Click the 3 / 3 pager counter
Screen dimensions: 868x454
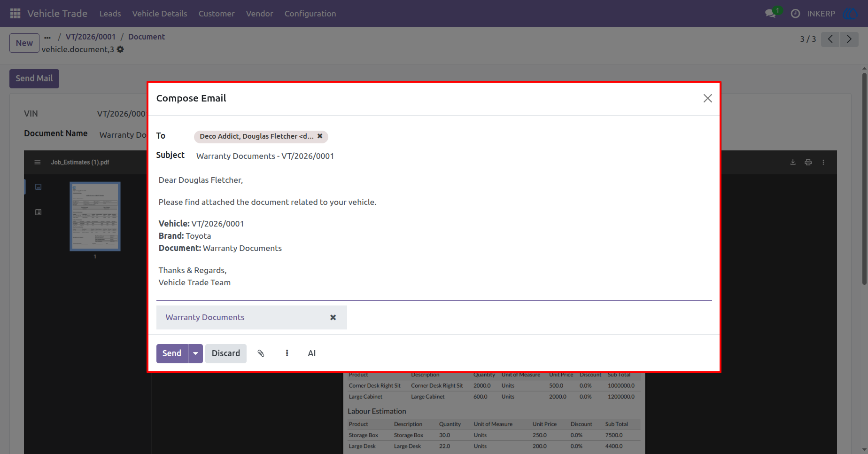click(x=808, y=39)
